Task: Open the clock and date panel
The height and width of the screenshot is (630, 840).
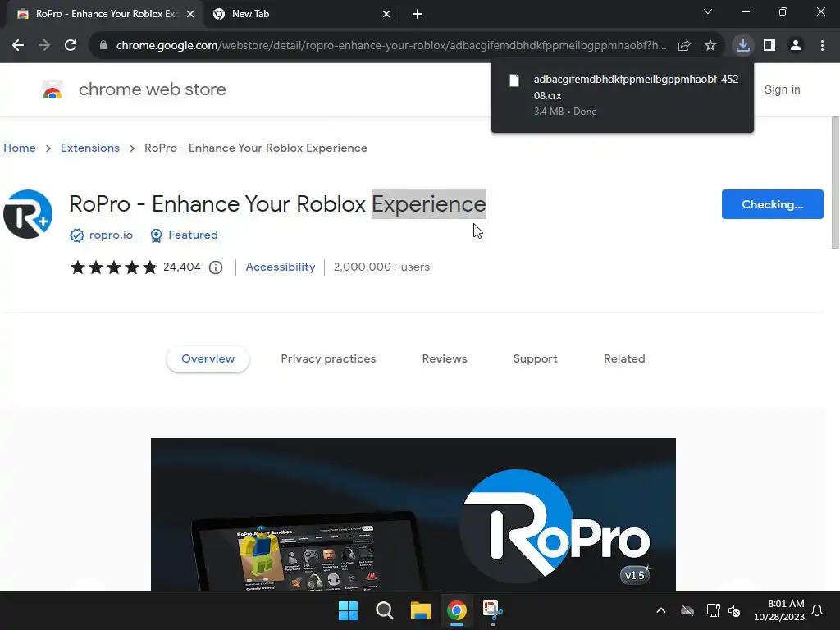Action: (779, 610)
